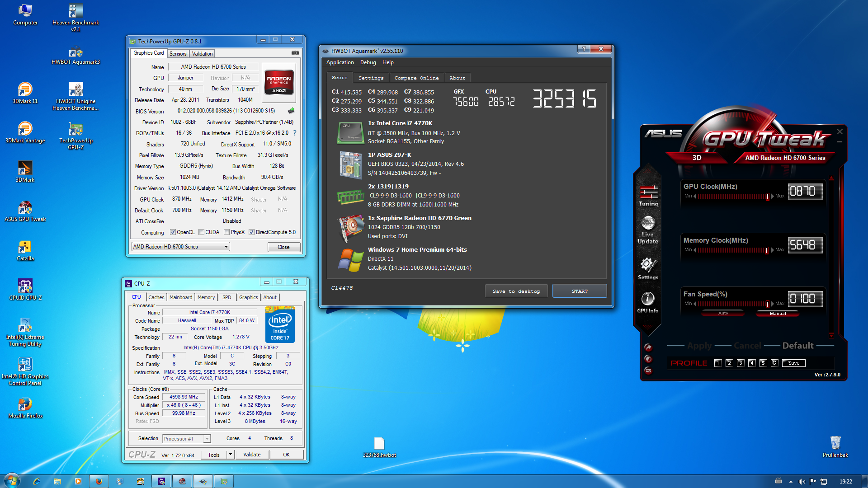
Task: Switch to the Validation tab in GPU-Z
Action: [202, 53]
